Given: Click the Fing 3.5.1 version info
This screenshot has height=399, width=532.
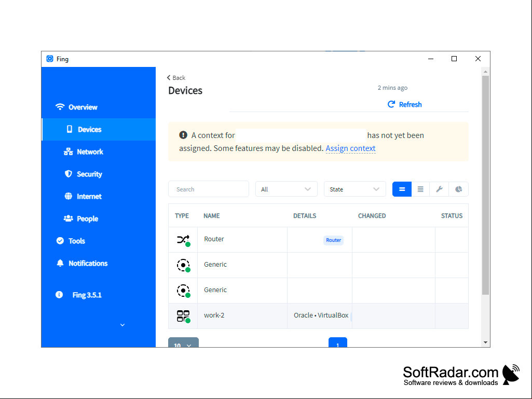Looking at the screenshot, I should point(87,295).
